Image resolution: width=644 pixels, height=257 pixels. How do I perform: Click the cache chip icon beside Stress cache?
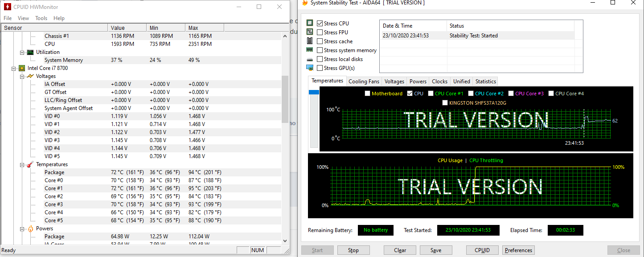[x=310, y=41]
